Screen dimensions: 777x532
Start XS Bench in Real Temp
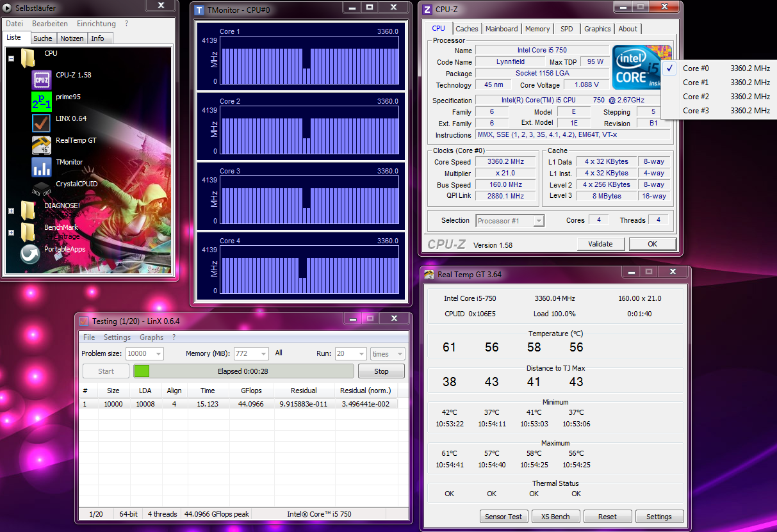click(x=556, y=517)
